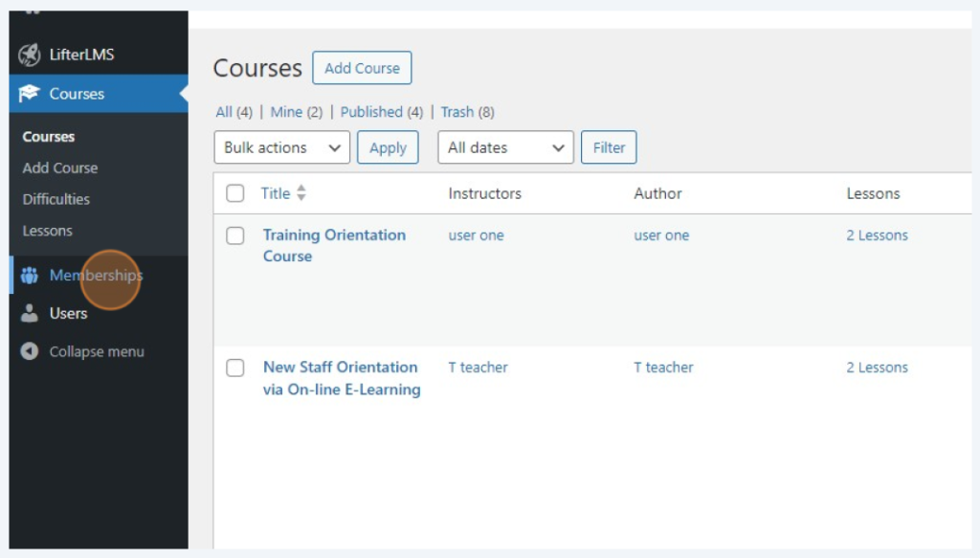Open Users via the user icon
The image size is (980, 558).
[31, 313]
